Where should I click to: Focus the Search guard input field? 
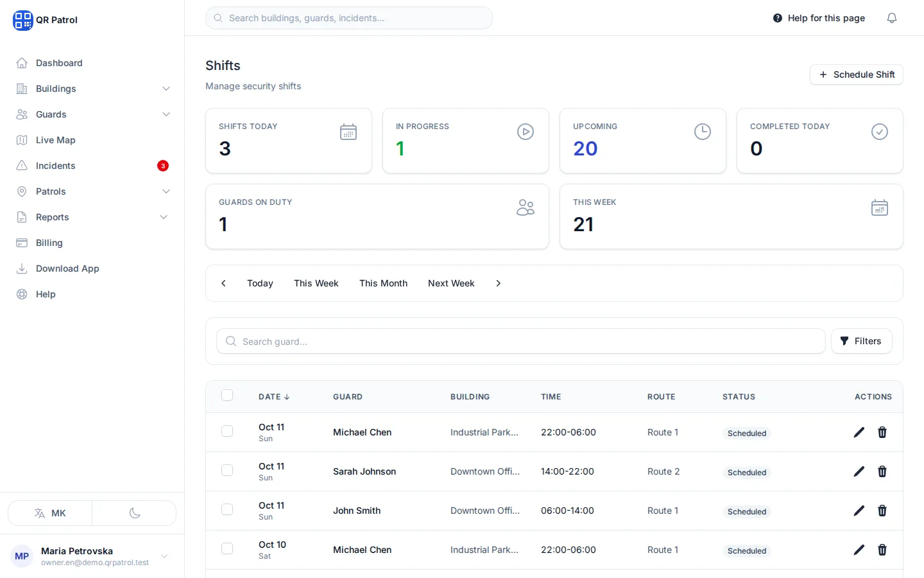point(521,341)
